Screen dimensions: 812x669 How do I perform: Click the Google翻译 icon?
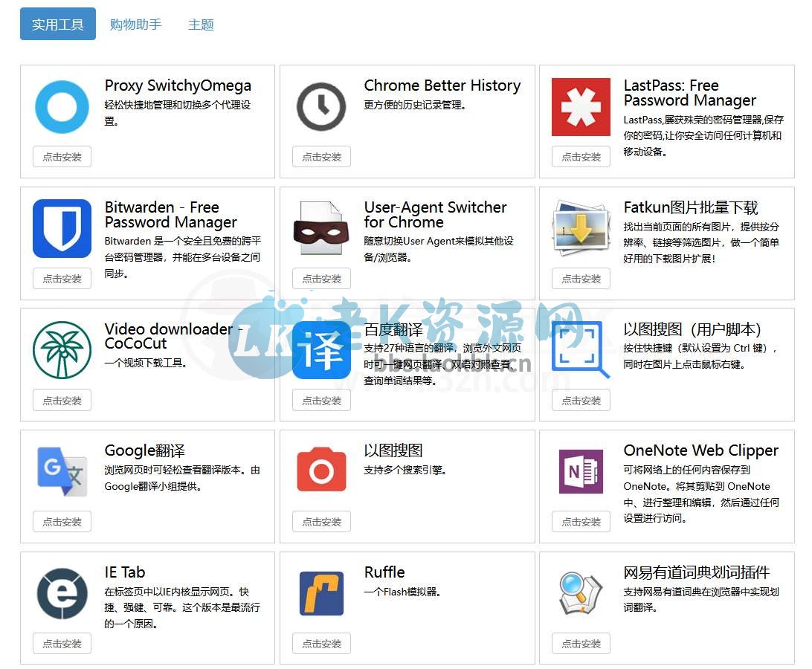(x=62, y=471)
